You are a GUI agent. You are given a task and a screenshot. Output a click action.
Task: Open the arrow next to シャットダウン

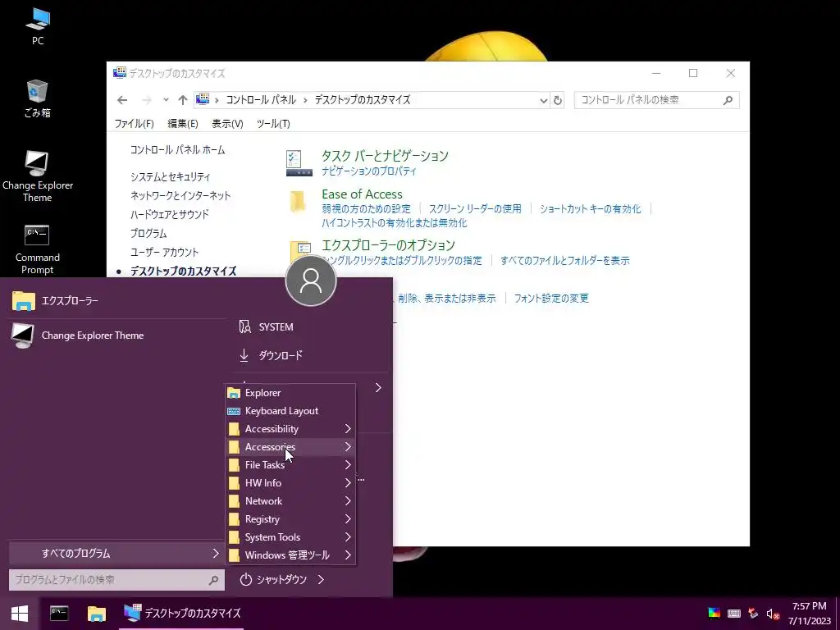pos(321,580)
